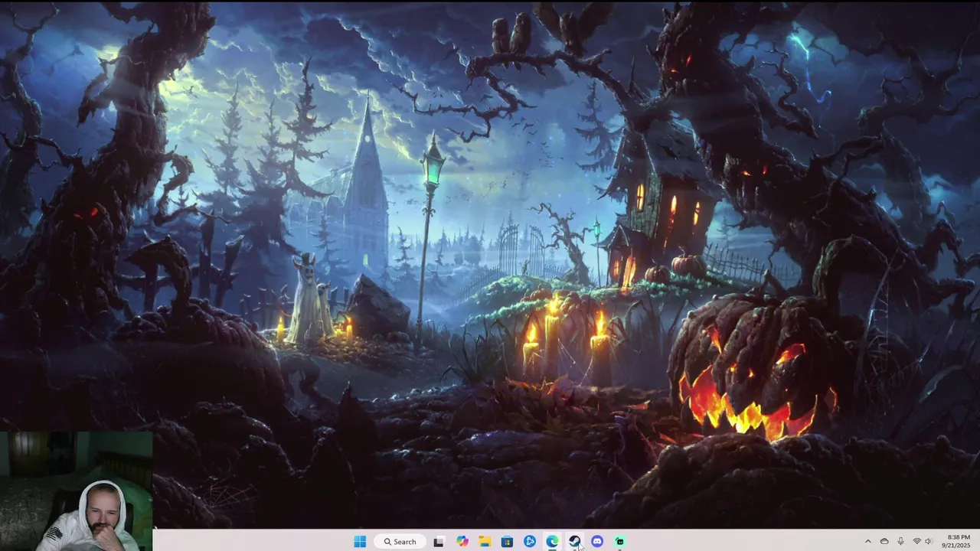Open Wi-Fi network settings in the tray
The height and width of the screenshot is (551, 980).
[x=916, y=541]
